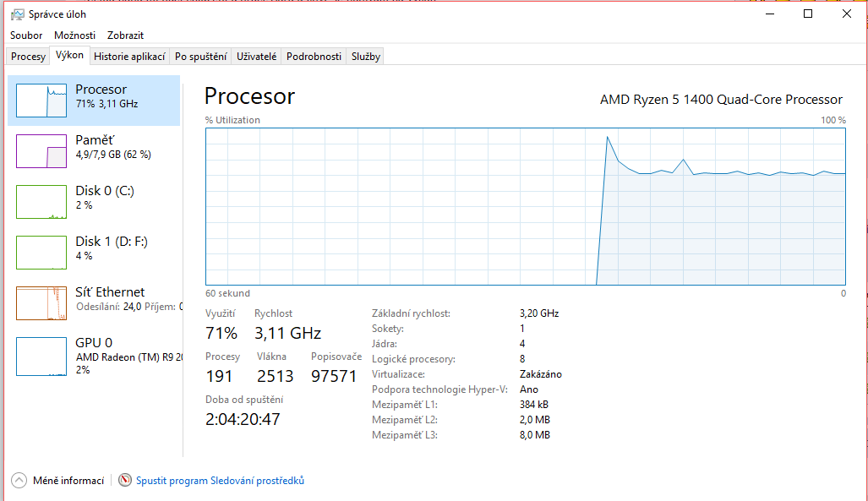
Task: Switch to the Po spuštění tab
Action: [x=200, y=57]
